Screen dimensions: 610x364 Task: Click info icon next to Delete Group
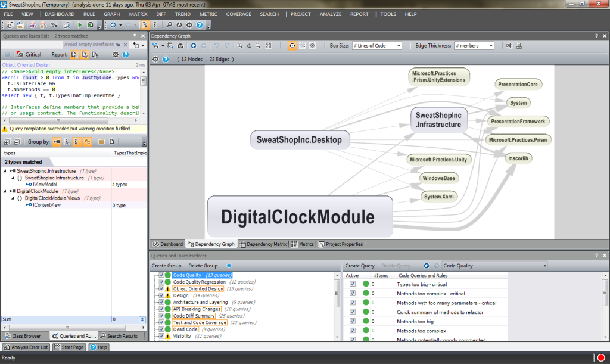click(x=229, y=266)
